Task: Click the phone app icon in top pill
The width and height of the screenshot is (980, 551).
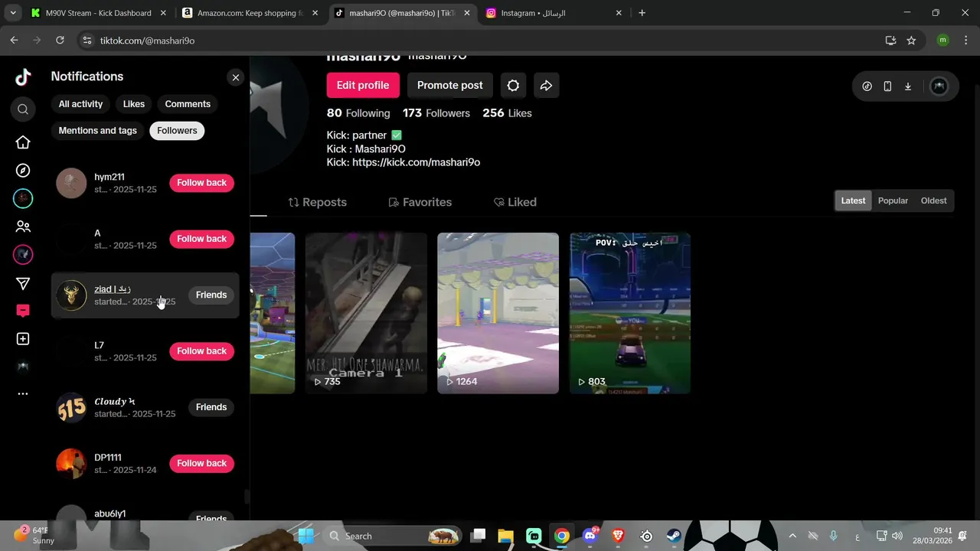Action: tap(887, 86)
